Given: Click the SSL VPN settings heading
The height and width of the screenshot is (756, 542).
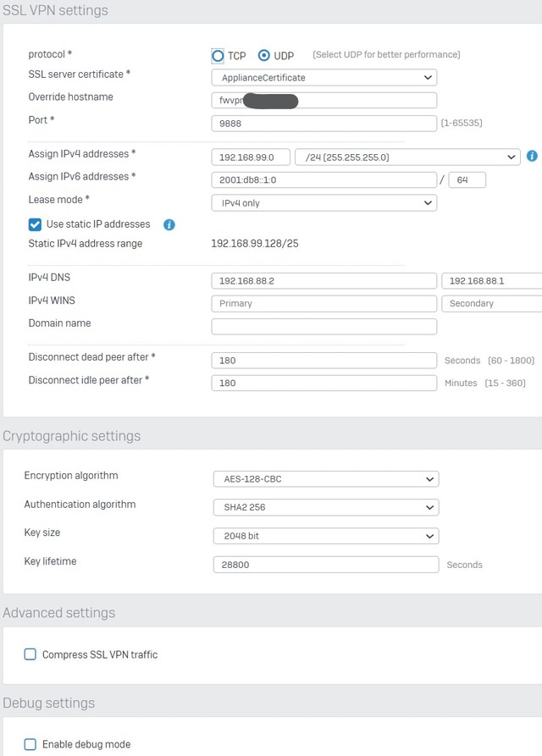Looking at the screenshot, I should point(55,10).
